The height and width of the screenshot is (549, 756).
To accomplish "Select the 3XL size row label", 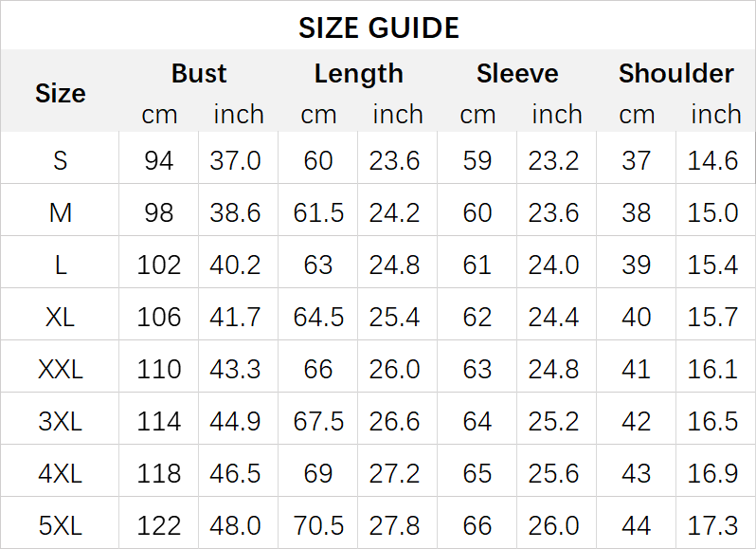I will click(60, 420).
